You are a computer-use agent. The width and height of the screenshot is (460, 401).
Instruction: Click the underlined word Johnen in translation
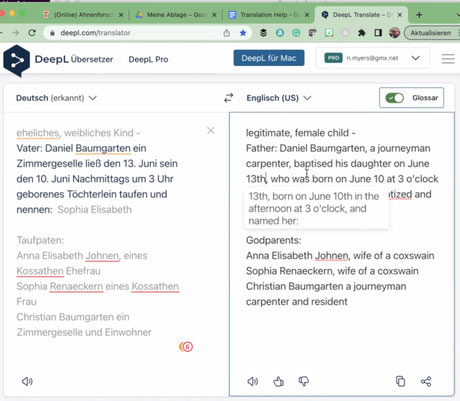332,256
